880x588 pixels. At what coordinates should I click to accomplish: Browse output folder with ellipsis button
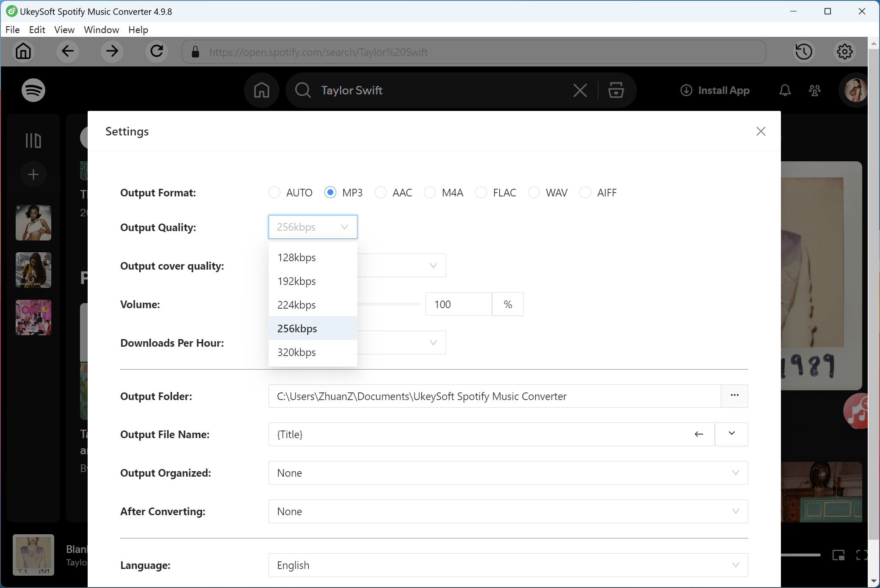734,396
